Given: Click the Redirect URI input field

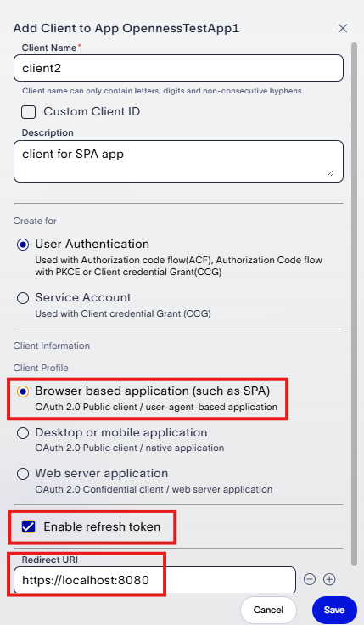Looking at the screenshot, I should point(154,579).
